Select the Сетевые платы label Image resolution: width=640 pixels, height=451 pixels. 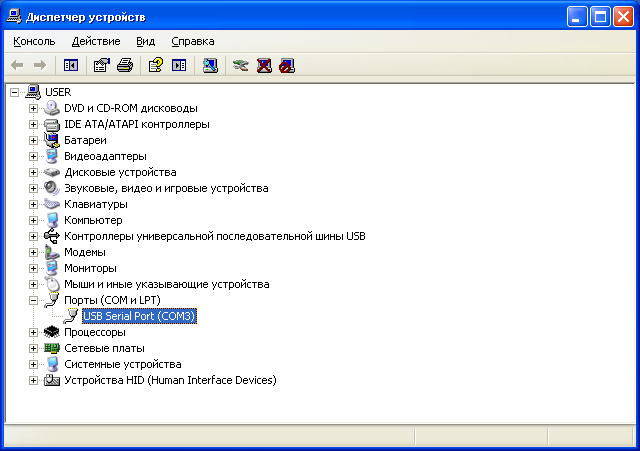[x=104, y=348]
